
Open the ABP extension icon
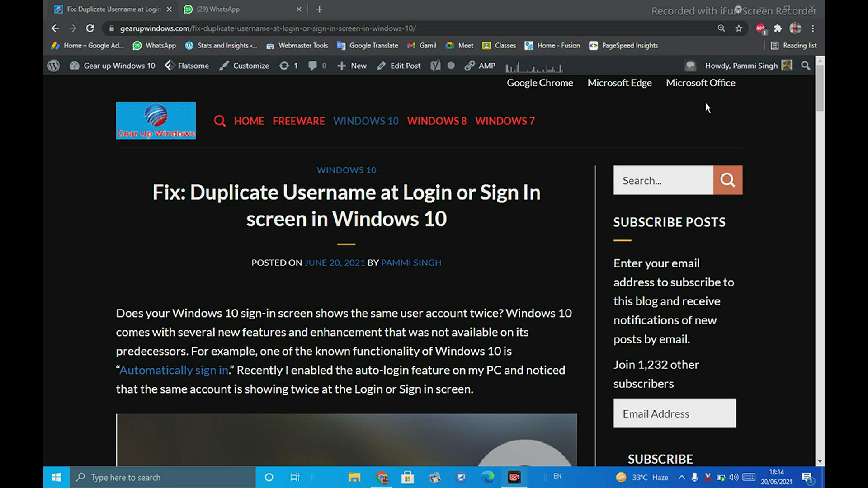coord(761,28)
